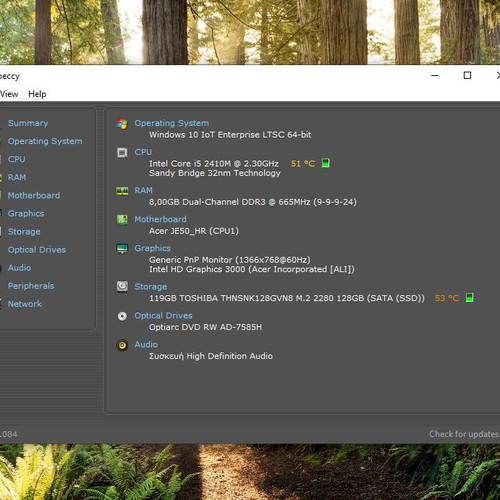Click the Windows flag Operating System icon
Image resolution: width=500 pixels, height=500 pixels.
(122, 124)
